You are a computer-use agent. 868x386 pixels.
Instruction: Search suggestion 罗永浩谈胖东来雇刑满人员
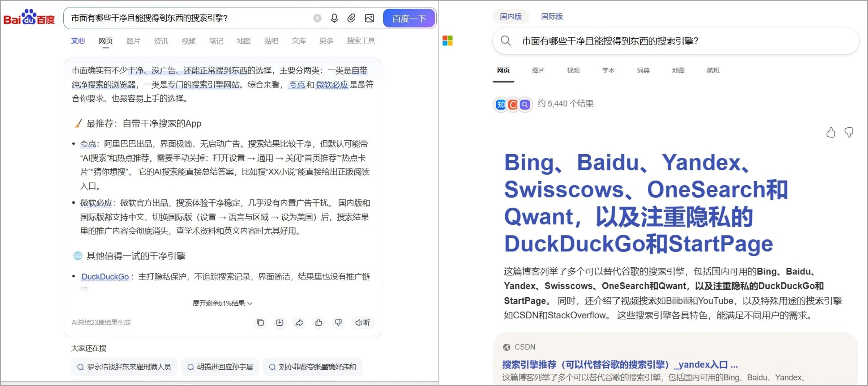click(x=124, y=367)
